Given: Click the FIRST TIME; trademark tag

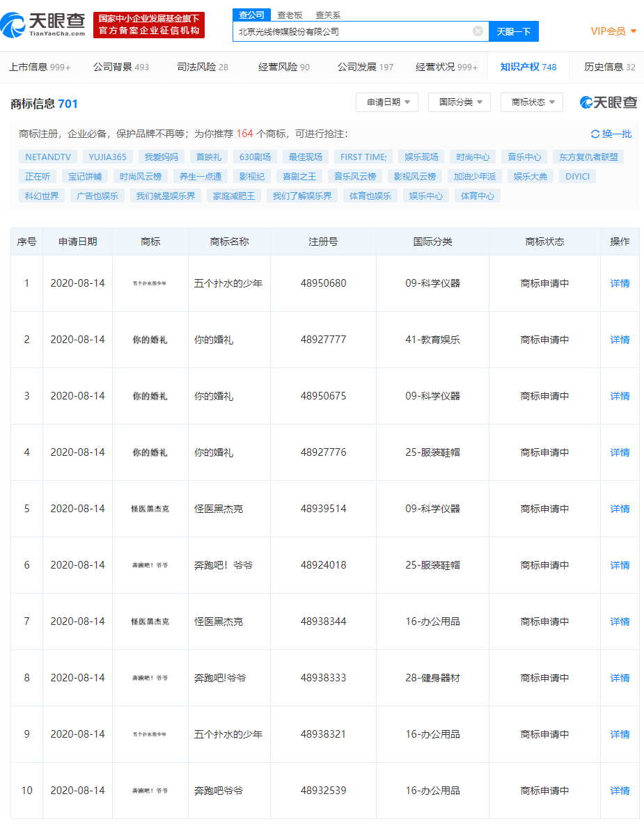Looking at the screenshot, I should tap(363, 157).
